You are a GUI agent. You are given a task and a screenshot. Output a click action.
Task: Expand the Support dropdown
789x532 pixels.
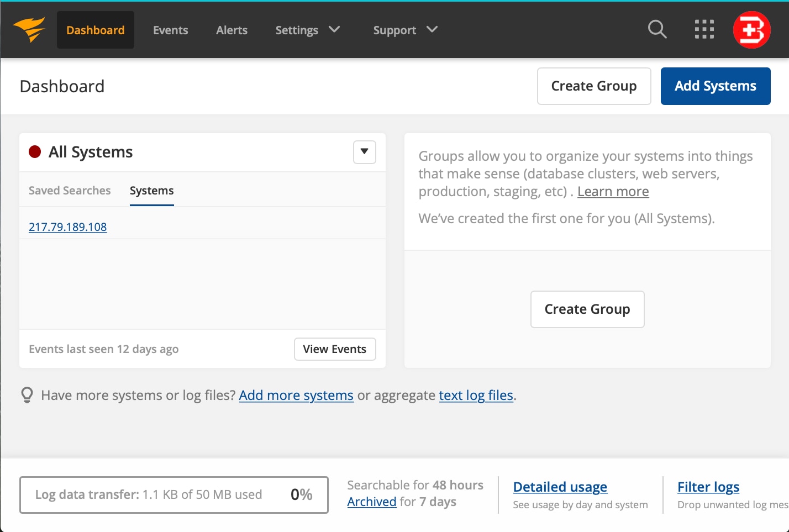404,30
